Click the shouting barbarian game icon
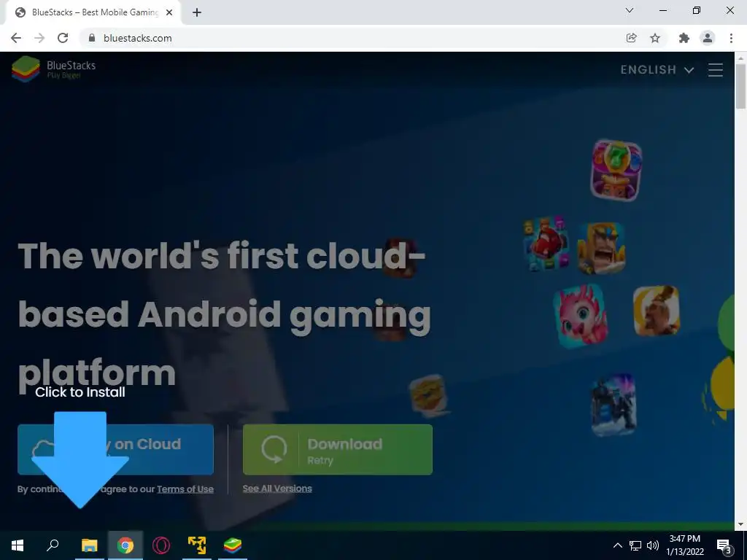The width and height of the screenshot is (747, 560). [601, 248]
